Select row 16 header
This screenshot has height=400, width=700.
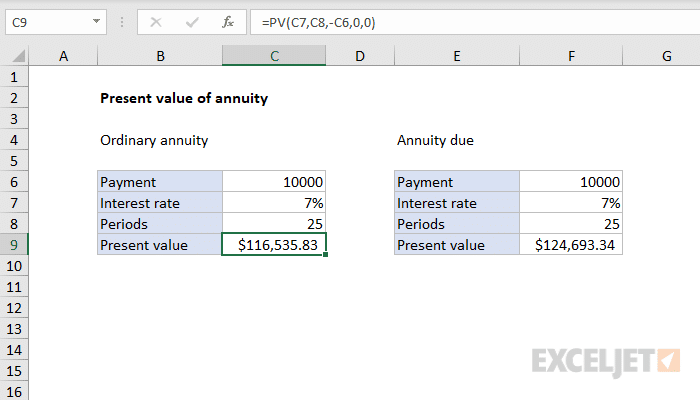tap(14, 391)
